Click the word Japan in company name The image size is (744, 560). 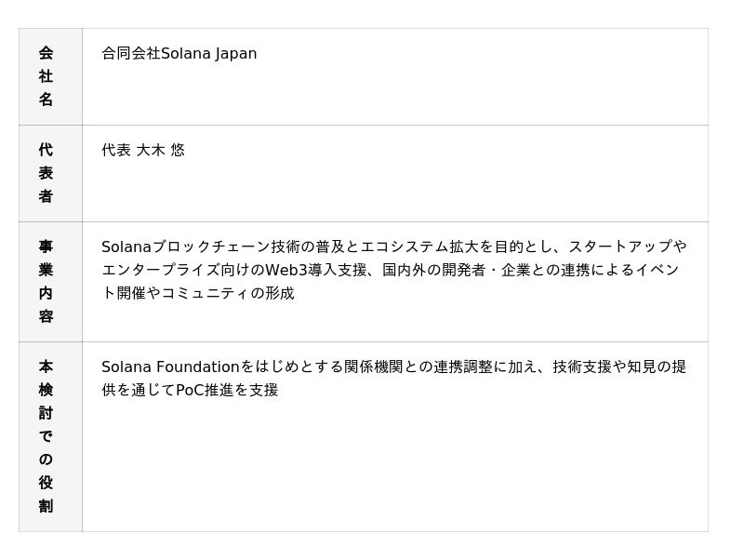(x=236, y=54)
